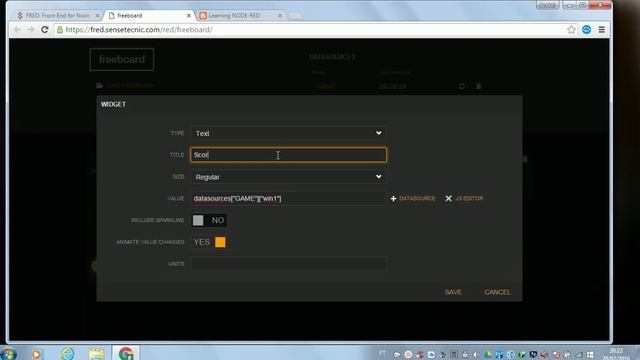Close the Learning NODE-RED tab
The image size is (640, 360).
pos(280,16)
